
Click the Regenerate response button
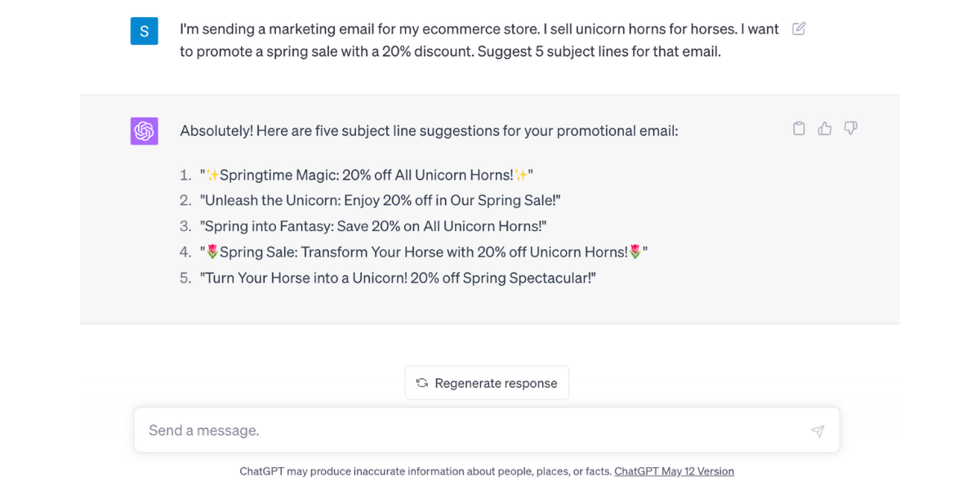point(487,383)
